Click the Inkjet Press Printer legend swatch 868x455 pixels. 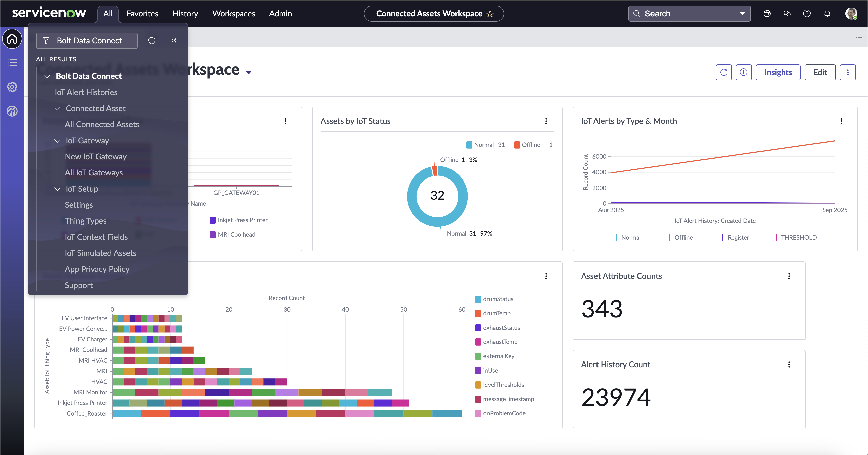[213, 220]
